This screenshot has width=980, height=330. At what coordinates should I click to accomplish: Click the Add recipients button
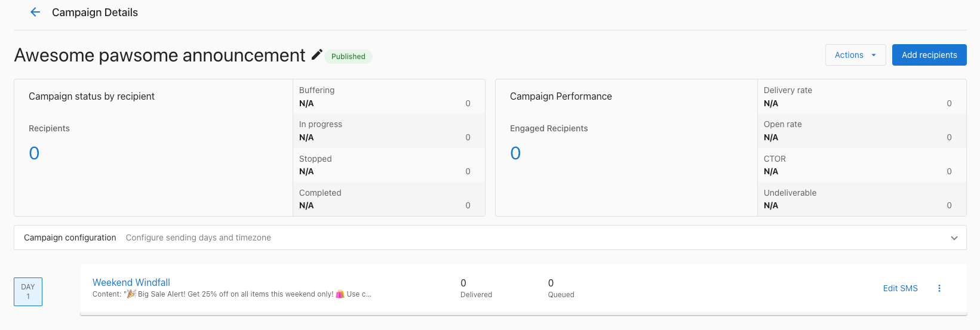(x=929, y=55)
